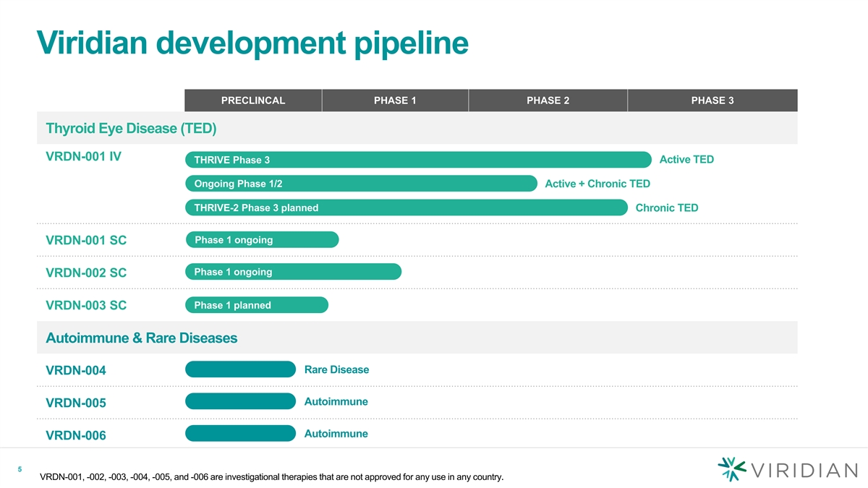868x488 pixels.
Task: Click the PHASE 2 column header
Action: click(548, 100)
